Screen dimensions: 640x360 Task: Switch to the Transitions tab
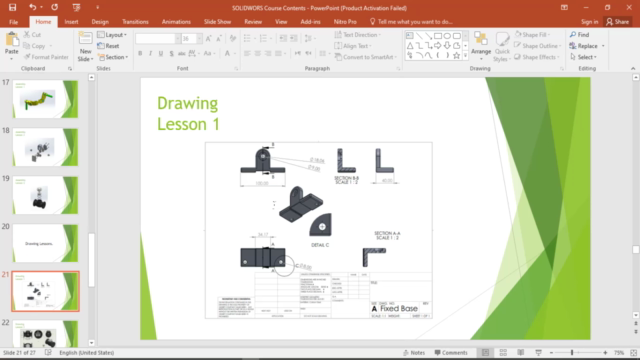coord(135,22)
